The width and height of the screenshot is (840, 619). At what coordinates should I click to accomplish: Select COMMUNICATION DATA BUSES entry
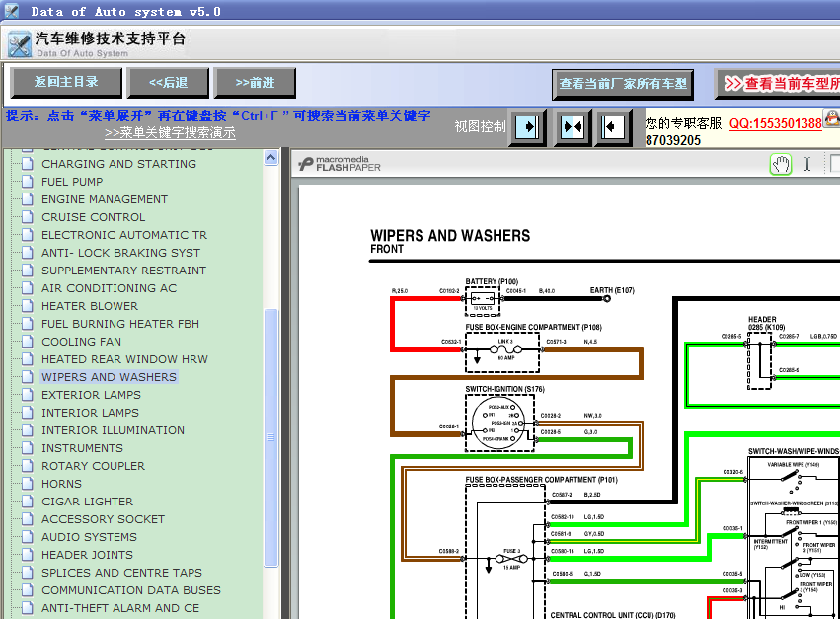[131, 589]
